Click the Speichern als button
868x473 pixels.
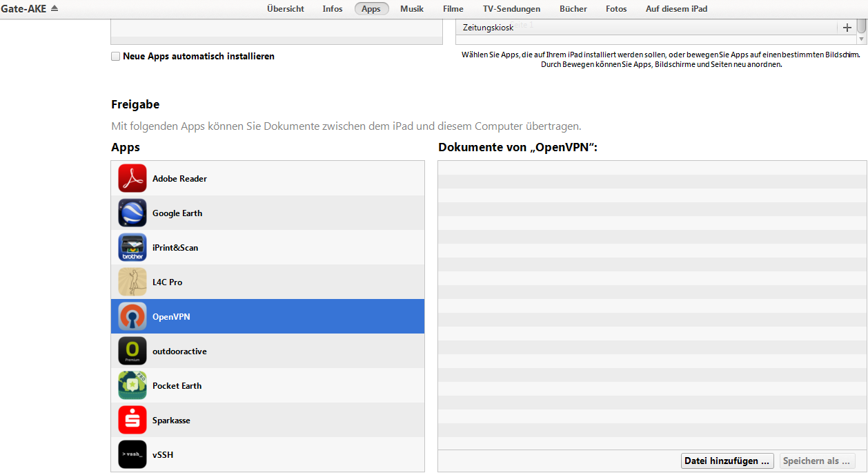click(816, 461)
